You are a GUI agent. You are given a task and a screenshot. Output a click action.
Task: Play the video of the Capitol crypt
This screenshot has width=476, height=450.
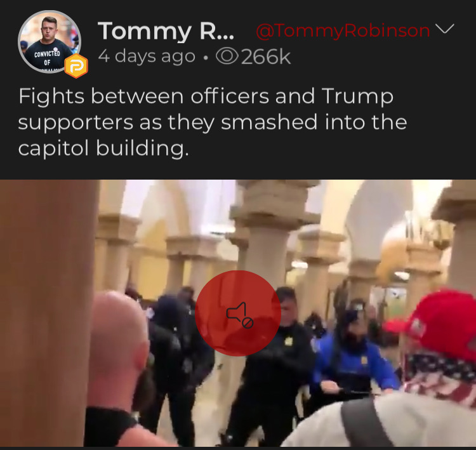click(238, 313)
